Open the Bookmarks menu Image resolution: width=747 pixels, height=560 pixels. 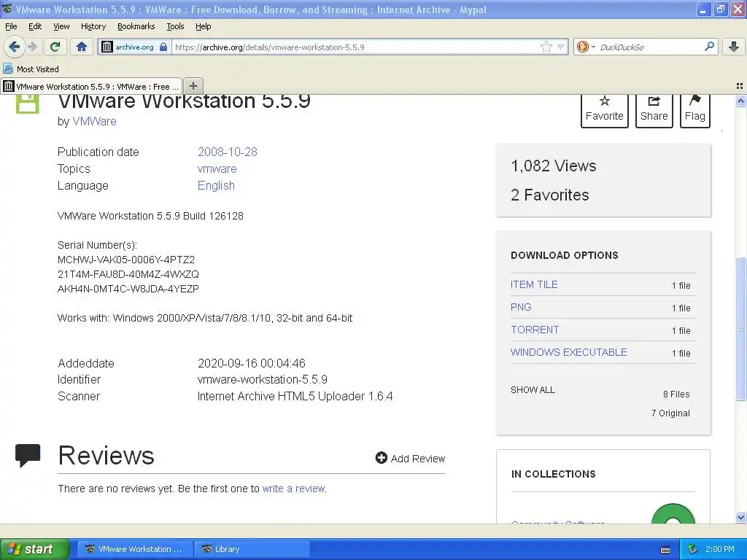tap(136, 26)
